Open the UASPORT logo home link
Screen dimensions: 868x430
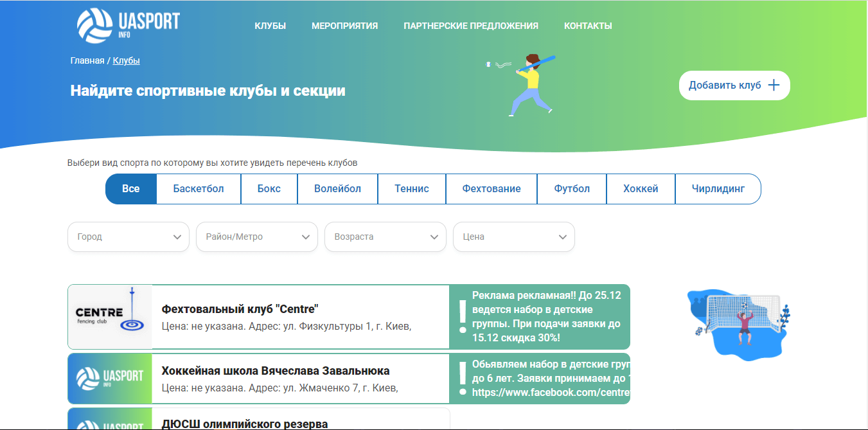128,26
